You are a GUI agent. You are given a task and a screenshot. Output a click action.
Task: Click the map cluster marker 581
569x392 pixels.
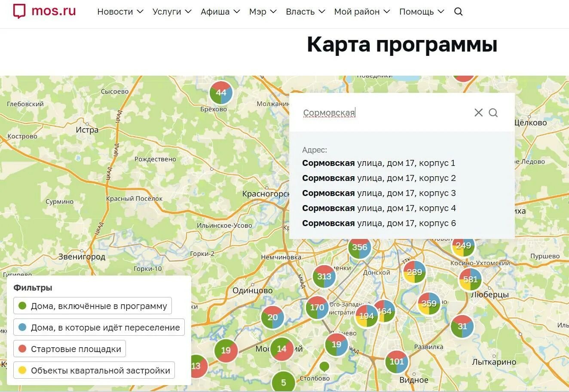tap(470, 279)
